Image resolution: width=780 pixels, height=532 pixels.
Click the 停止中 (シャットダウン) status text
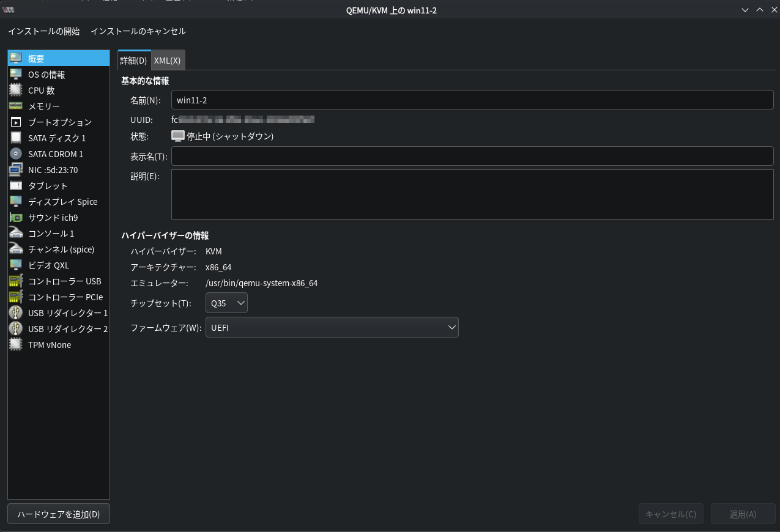[230, 136]
